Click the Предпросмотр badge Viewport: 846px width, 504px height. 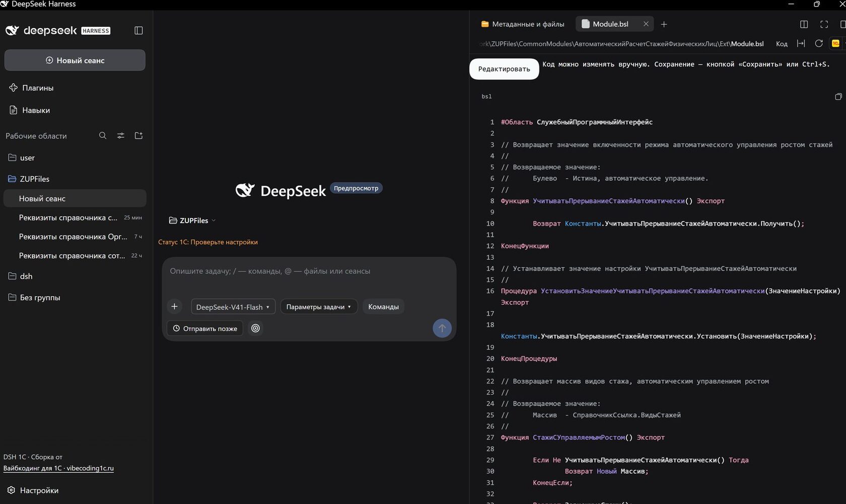click(x=356, y=188)
